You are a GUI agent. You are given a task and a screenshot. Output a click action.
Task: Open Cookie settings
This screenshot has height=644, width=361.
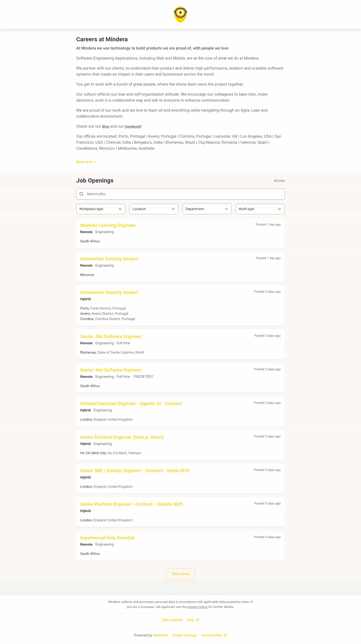click(184, 635)
